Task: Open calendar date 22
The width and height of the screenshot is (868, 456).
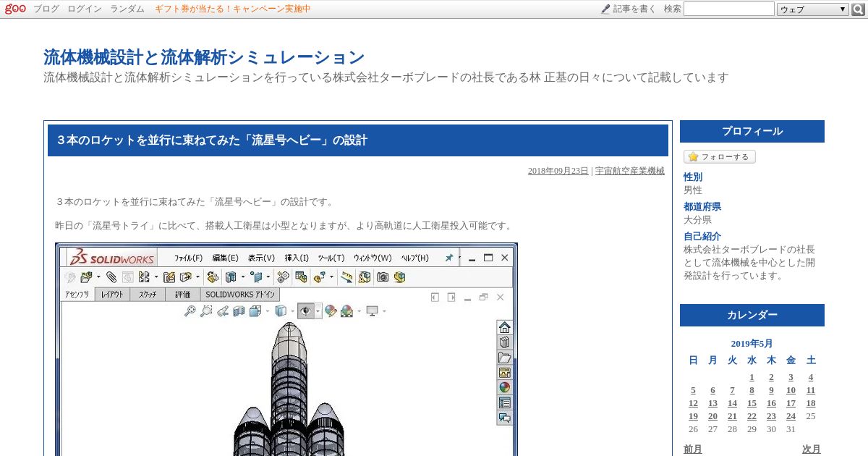Action: click(752, 416)
